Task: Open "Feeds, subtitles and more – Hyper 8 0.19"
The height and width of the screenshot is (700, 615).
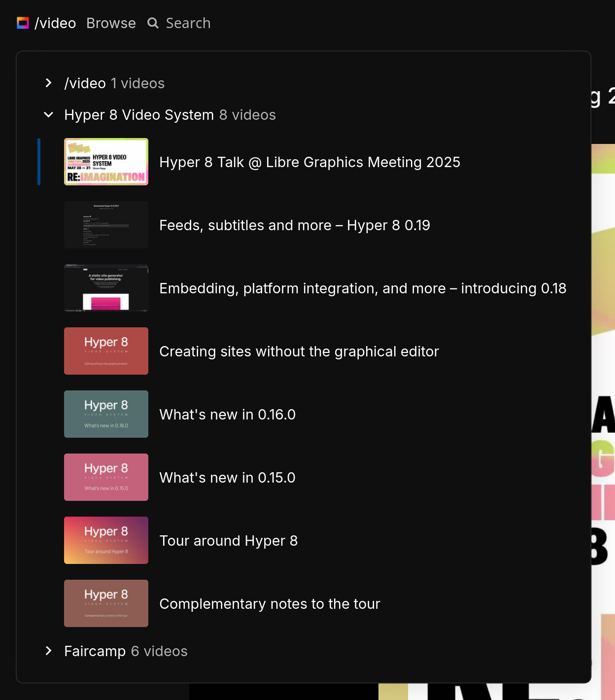Action: click(x=295, y=225)
